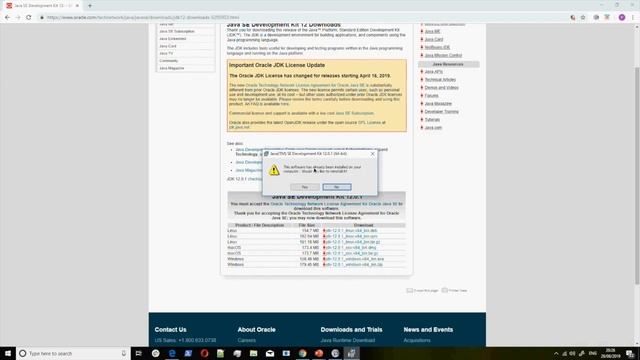
Task: Open Chrome's three-dot menu
Action: 633,18
